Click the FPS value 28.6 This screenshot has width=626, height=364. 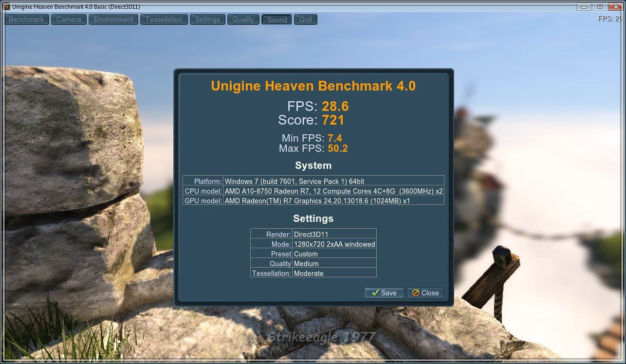[335, 107]
